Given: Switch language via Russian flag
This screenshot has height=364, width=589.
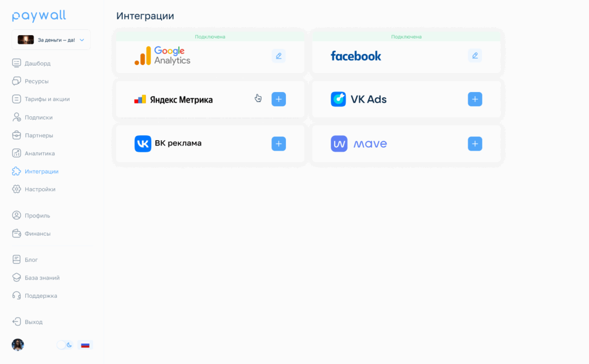Looking at the screenshot, I should coord(85,345).
